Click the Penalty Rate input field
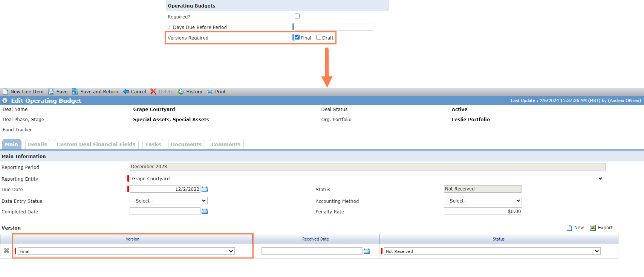Viewport: 644px width, 277px height. point(483,211)
